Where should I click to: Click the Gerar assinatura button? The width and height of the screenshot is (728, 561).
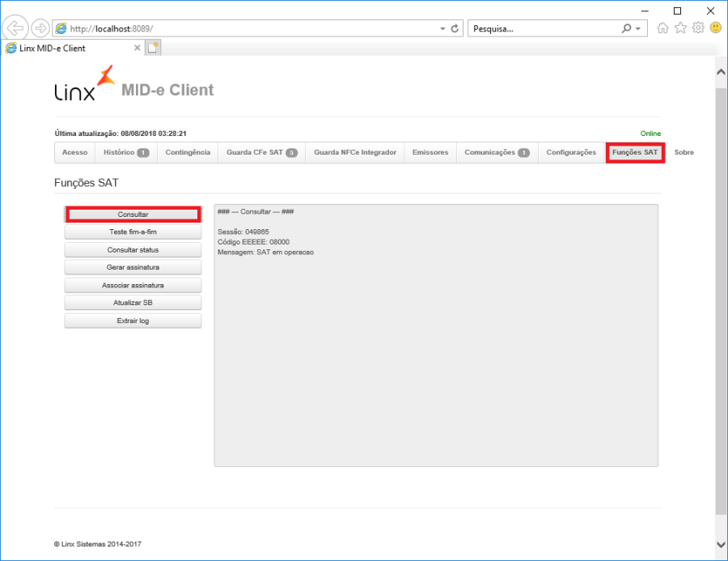point(133,267)
